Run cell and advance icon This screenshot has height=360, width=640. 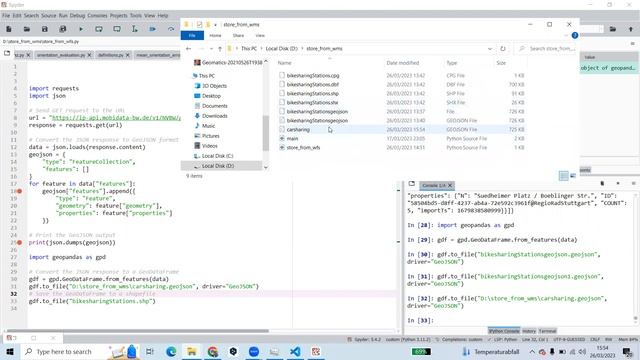tap(117, 29)
